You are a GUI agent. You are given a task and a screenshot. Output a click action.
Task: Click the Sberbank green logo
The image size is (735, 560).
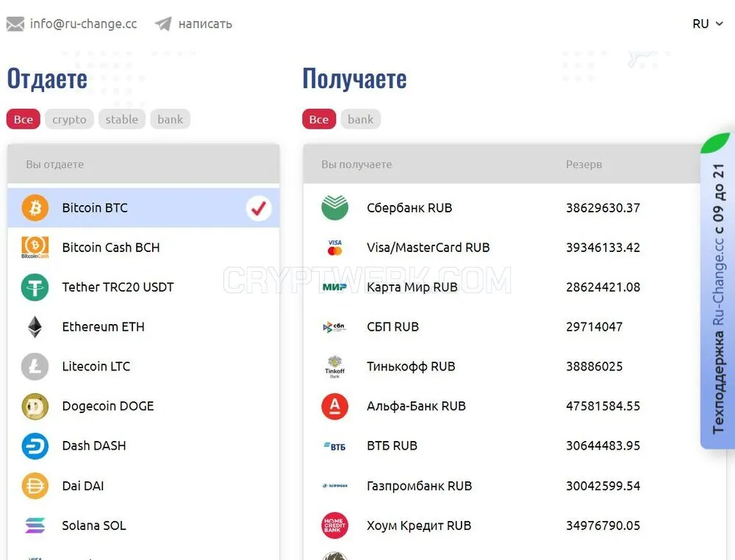click(x=334, y=207)
